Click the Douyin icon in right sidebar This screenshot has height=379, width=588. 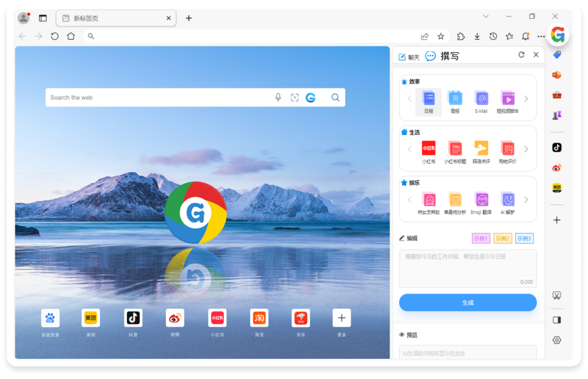[556, 148]
